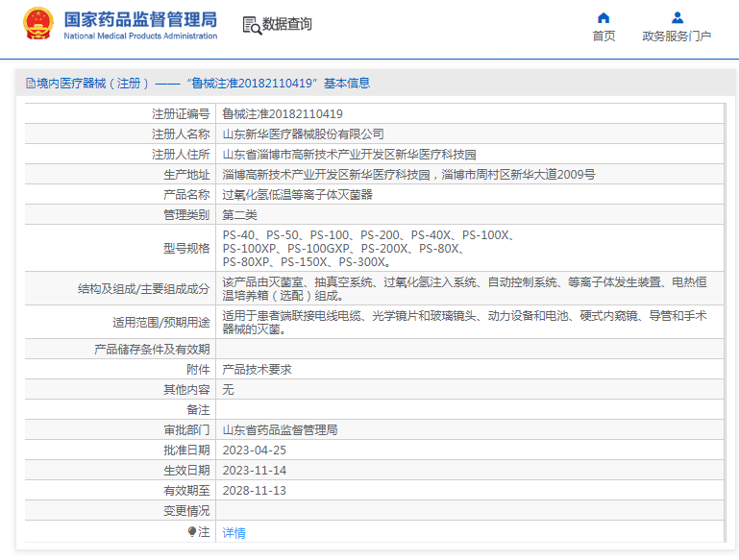
Task: Click the 政务服务门户 user icon
Action: click(x=677, y=18)
